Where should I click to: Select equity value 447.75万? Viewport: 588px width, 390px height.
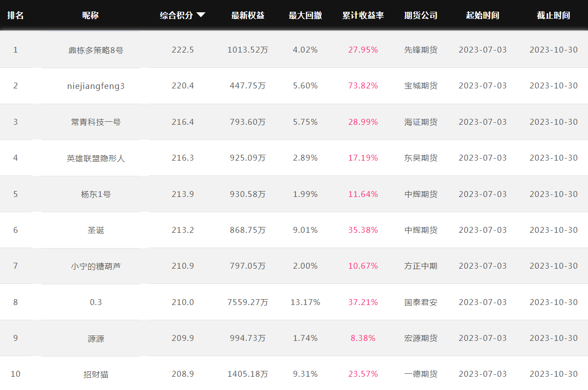click(248, 86)
